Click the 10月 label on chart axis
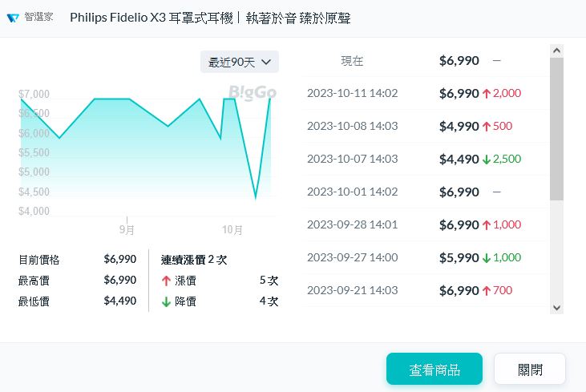Image resolution: width=586 pixels, height=392 pixels. click(x=232, y=230)
